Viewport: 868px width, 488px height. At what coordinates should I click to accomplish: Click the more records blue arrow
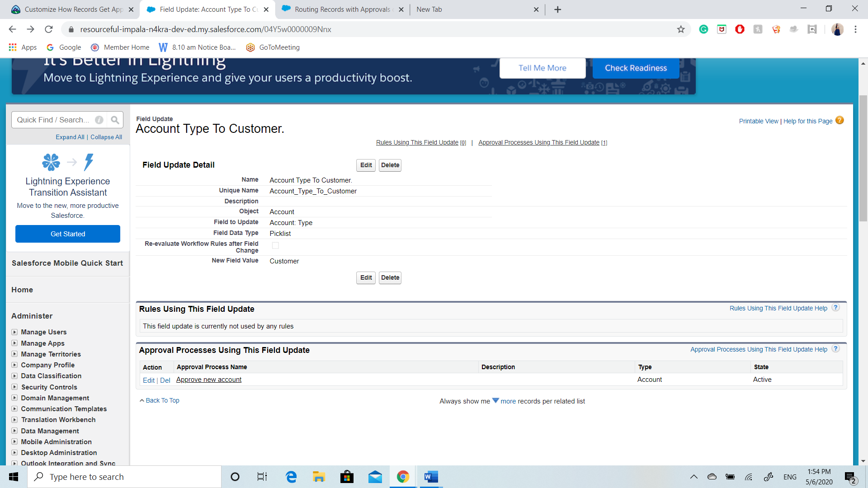tap(495, 400)
